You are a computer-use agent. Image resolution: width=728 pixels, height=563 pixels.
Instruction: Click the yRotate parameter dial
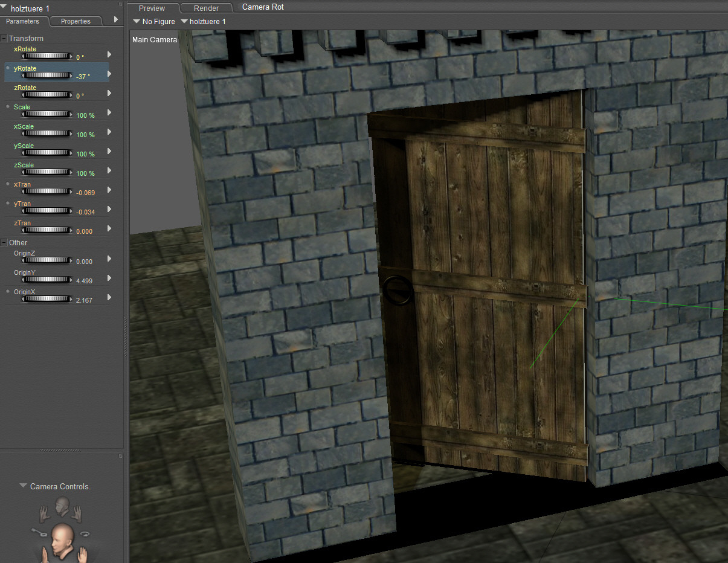tap(47, 76)
